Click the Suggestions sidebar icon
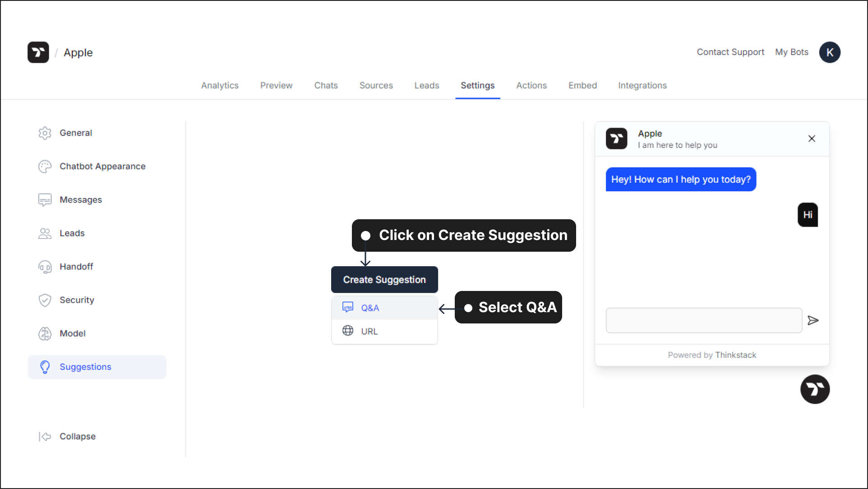The width and height of the screenshot is (868, 489). (x=45, y=366)
